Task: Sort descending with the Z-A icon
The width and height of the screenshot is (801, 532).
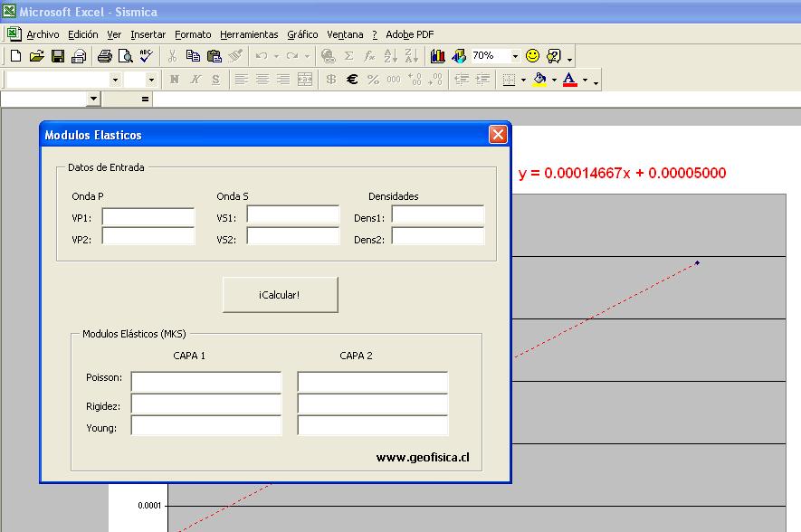Action: tap(411, 56)
